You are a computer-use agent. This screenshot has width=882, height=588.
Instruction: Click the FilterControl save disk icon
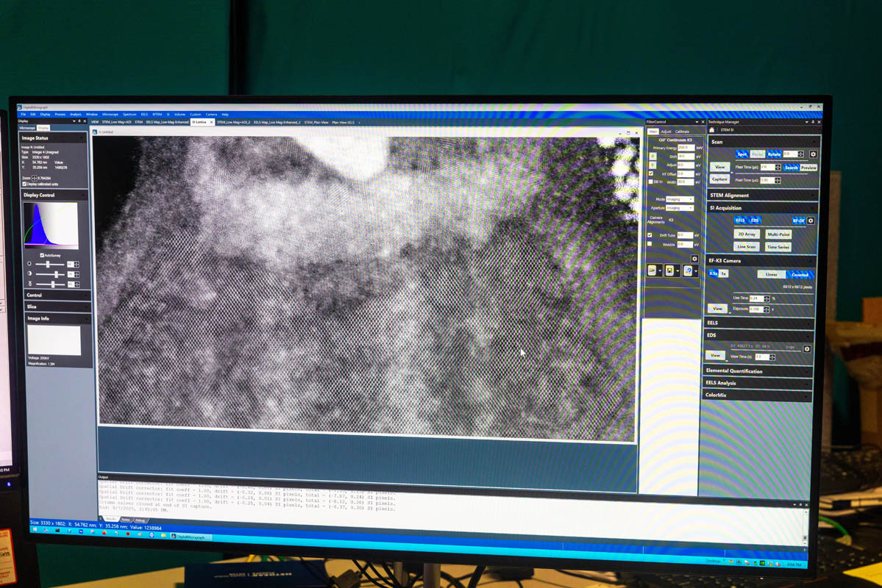click(x=669, y=271)
